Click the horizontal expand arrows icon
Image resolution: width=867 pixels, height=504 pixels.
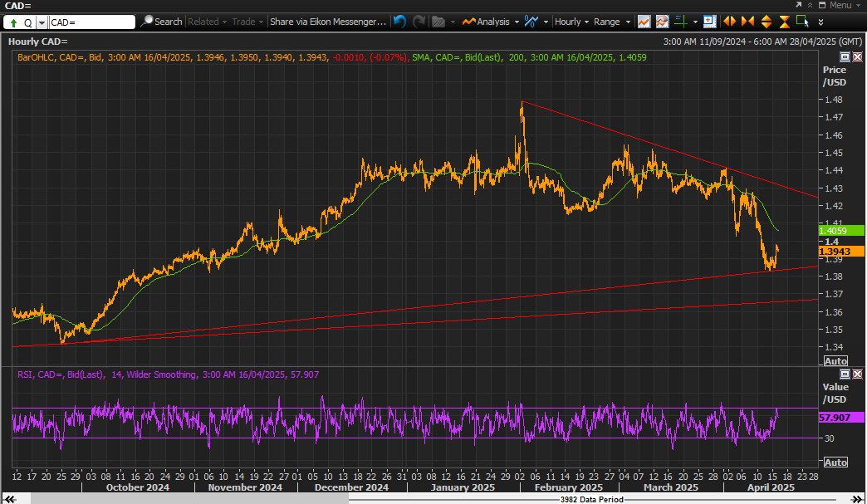click(x=729, y=22)
